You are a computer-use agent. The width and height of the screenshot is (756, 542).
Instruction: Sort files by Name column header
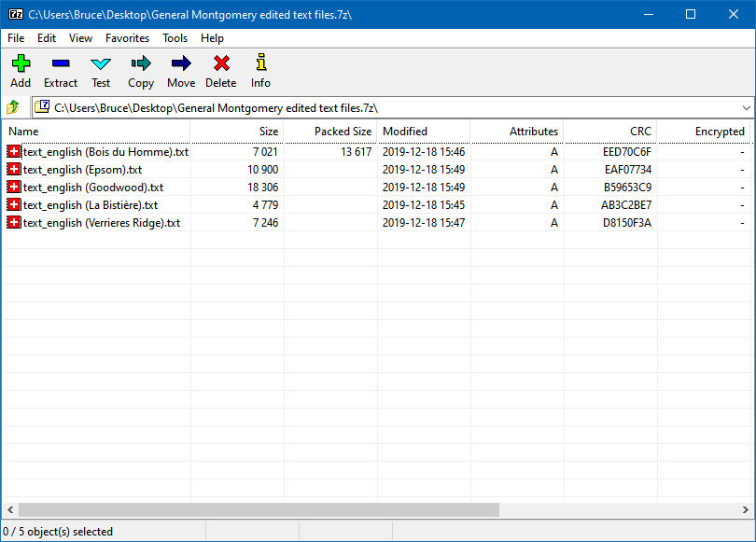[x=23, y=132]
